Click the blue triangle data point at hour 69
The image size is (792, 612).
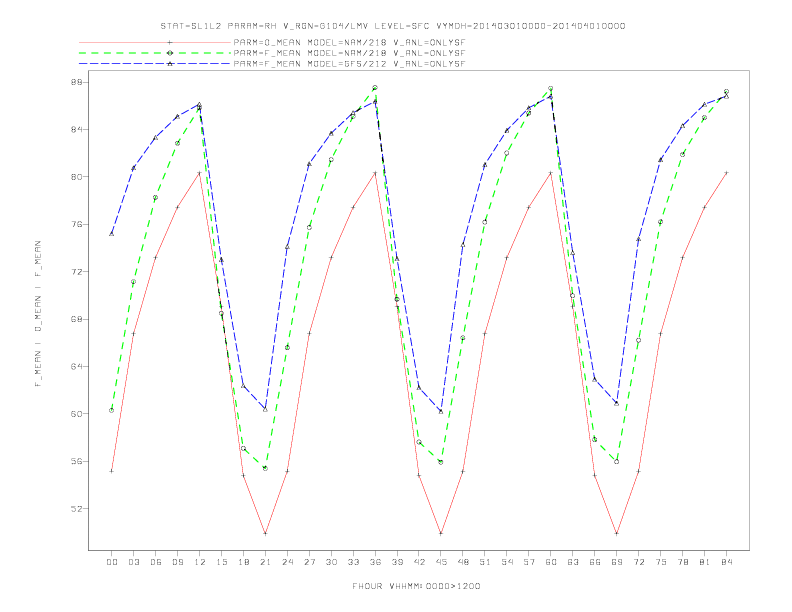tap(617, 403)
